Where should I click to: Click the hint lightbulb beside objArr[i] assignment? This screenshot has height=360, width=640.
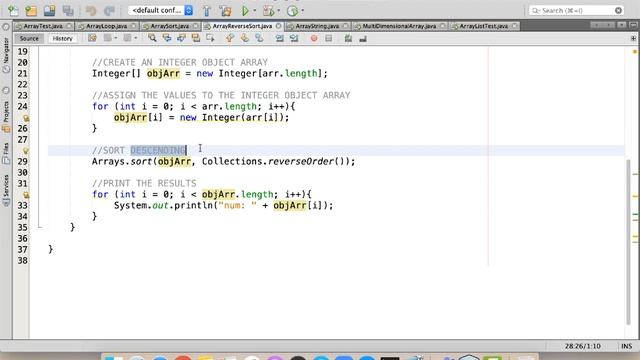coord(26,118)
